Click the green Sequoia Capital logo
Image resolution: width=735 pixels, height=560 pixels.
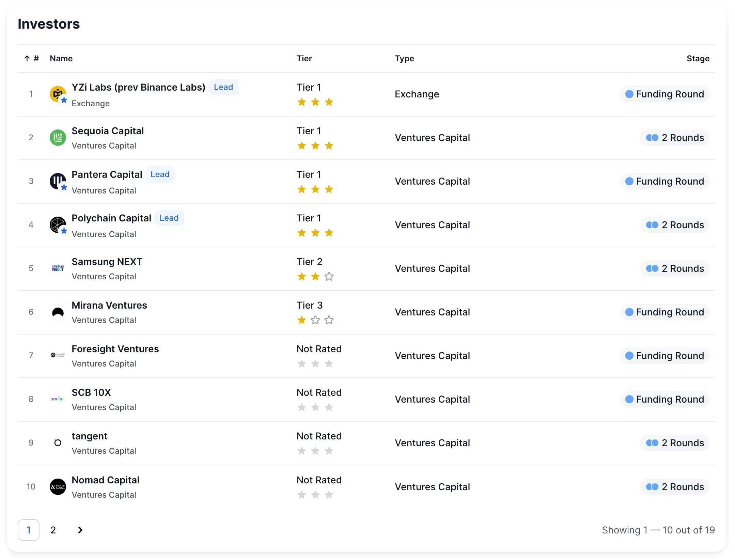tap(58, 138)
